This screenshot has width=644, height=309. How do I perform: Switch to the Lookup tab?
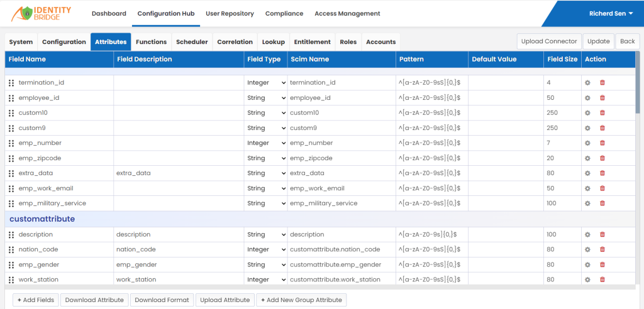pos(274,42)
